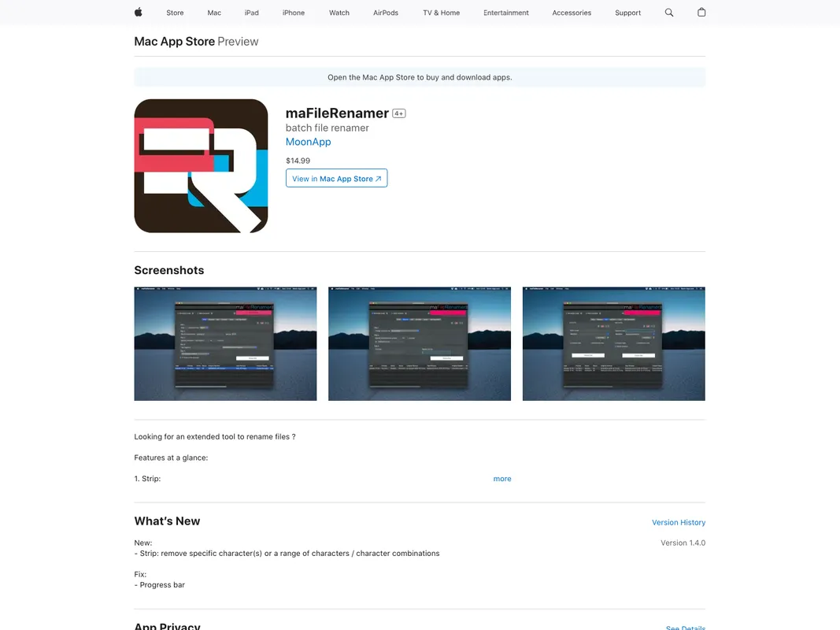The height and width of the screenshot is (630, 840).
Task: Open the Entertainment menu item
Action: click(x=506, y=13)
